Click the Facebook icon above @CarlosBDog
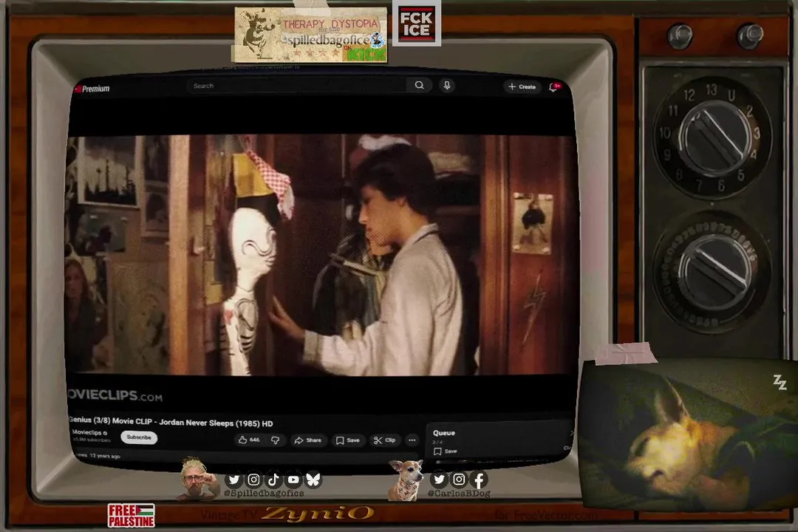Viewport: 798px width, 532px height. tap(479, 479)
